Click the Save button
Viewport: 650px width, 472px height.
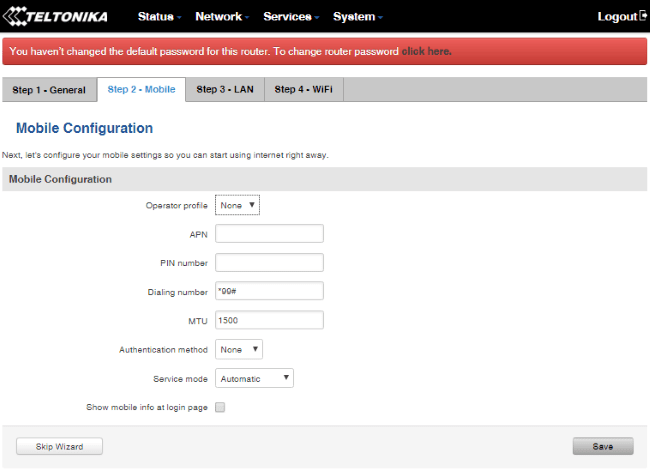coord(602,446)
